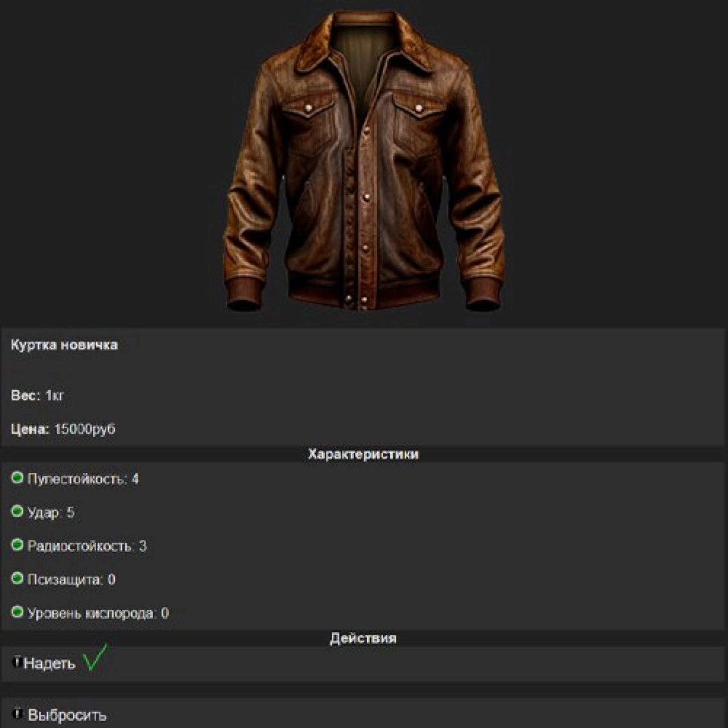Click the stat Пулестойкость: 4
728x728 pixels.
point(83,479)
